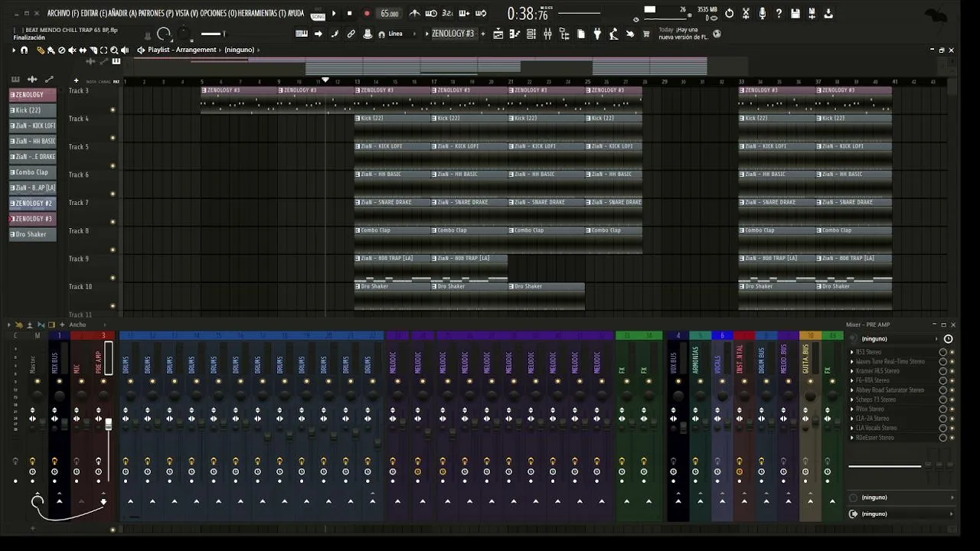
Task: Open Playlist options menu arrow
Action: 13,50
